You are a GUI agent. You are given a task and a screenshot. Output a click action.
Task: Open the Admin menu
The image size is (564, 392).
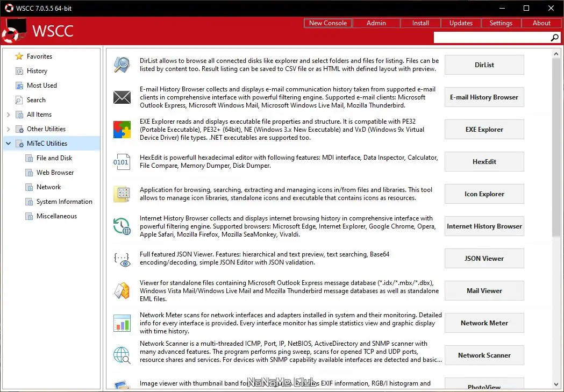pyautogui.click(x=376, y=23)
